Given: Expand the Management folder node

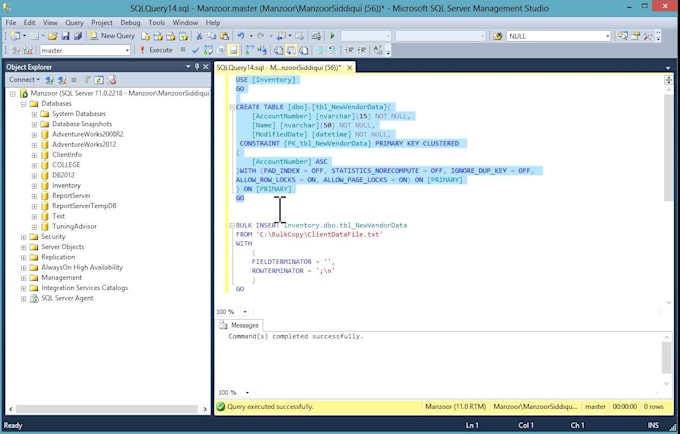Looking at the screenshot, I should point(23,278).
